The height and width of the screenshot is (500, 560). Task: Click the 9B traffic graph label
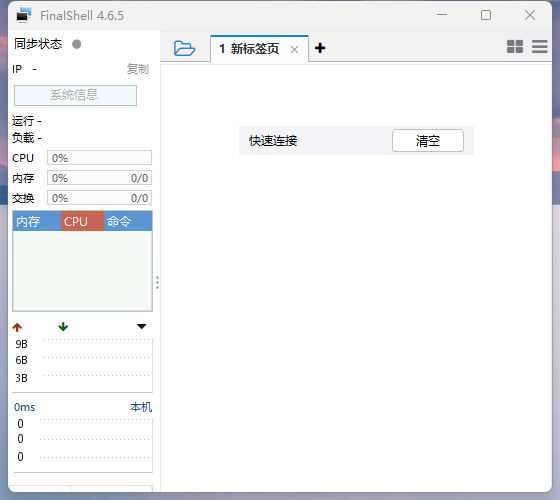(21, 344)
